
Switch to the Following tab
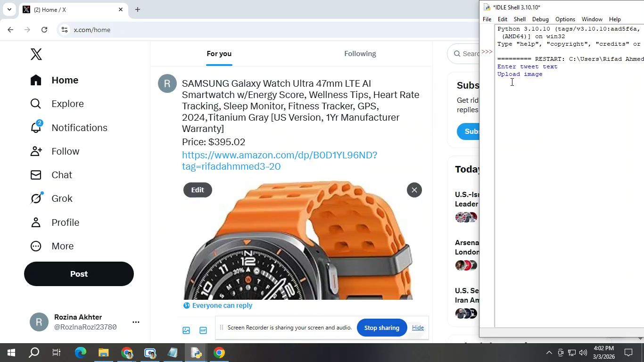pos(360,54)
